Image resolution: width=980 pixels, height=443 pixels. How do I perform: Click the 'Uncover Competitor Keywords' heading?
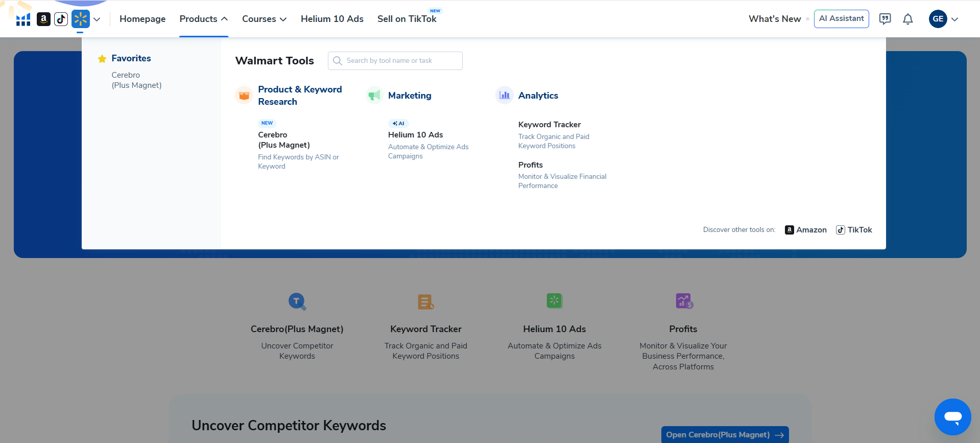point(289,426)
